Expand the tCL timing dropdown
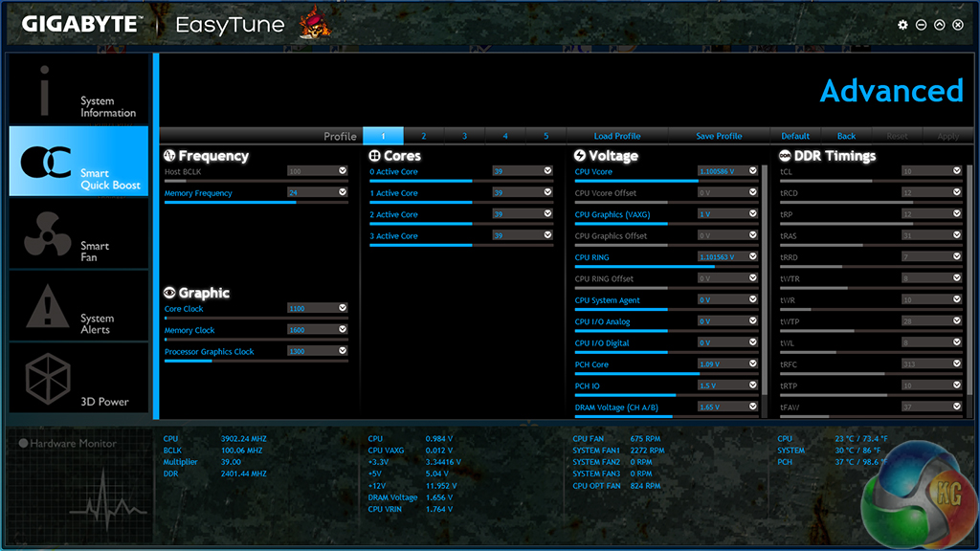Screen dimensions: 980x551 957,170
